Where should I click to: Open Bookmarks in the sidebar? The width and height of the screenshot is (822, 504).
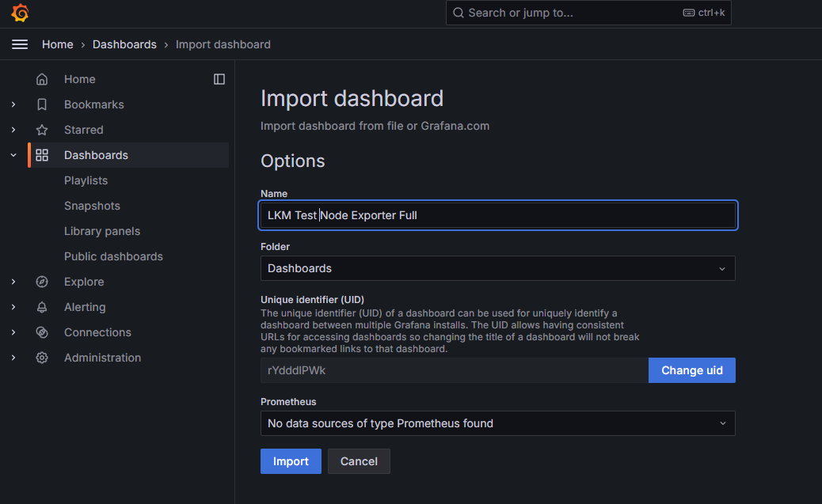coord(93,104)
